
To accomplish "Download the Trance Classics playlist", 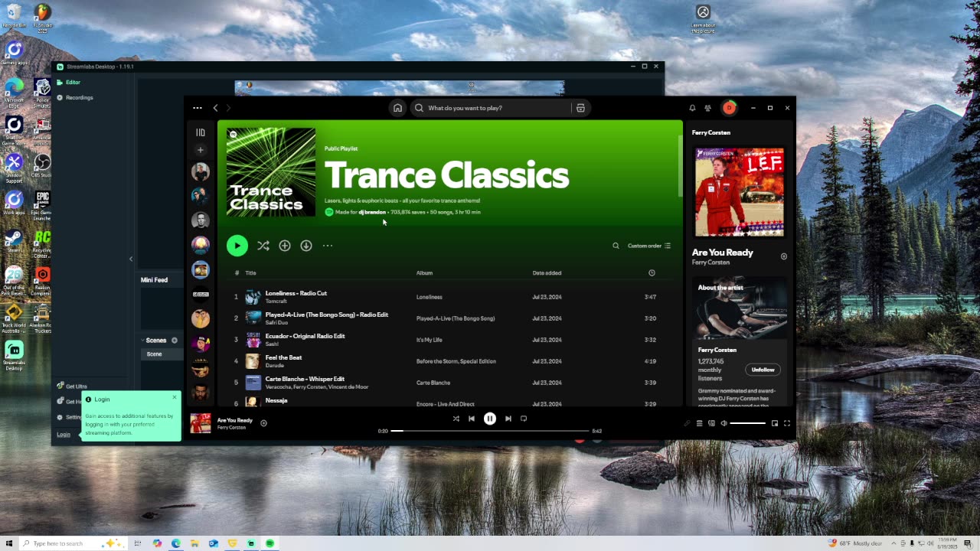I will [x=306, y=246].
